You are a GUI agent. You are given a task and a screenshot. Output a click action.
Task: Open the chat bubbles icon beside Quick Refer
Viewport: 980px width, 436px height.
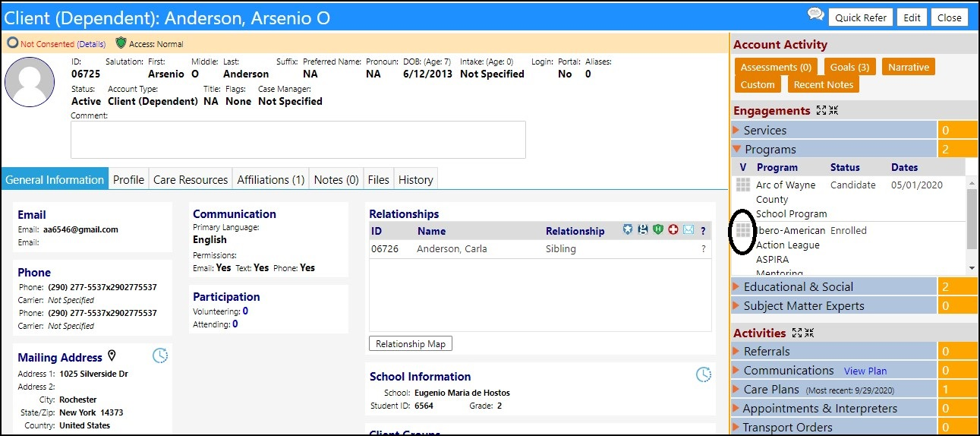[x=815, y=15]
